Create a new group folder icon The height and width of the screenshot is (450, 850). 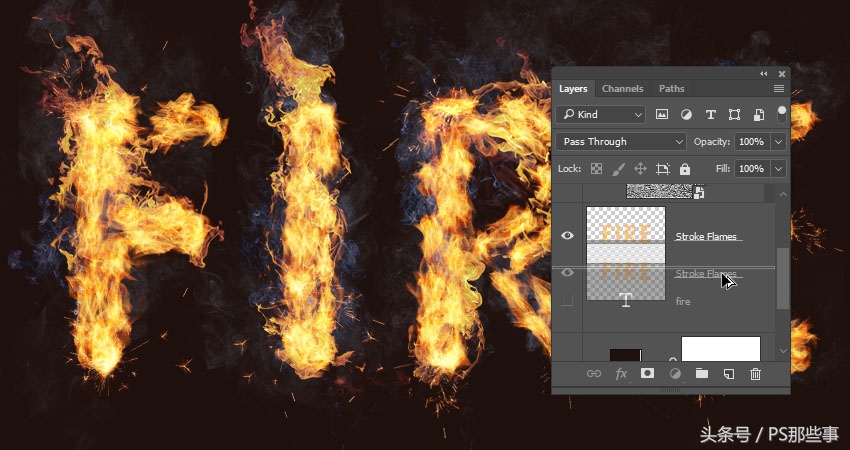pyautogui.click(x=702, y=373)
